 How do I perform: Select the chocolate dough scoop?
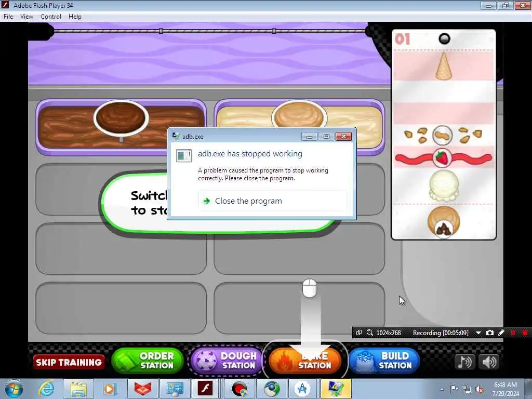pos(121,117)
